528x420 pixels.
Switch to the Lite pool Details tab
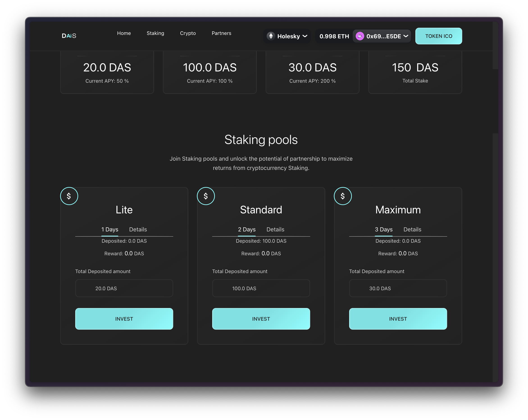click(138, 229)
